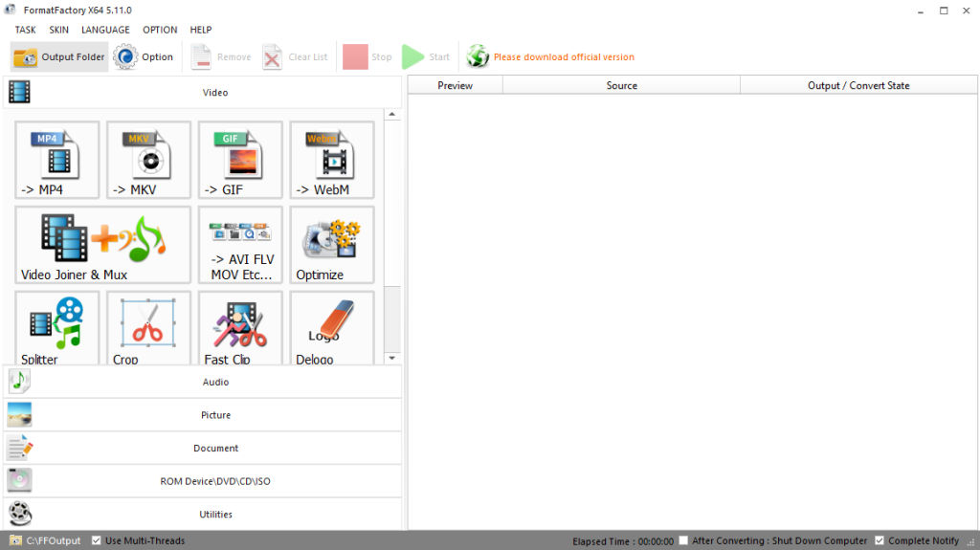Screen dimensions: 980x550
Task: Click the output folder icon in status bar
Action: tap(15, 540)
